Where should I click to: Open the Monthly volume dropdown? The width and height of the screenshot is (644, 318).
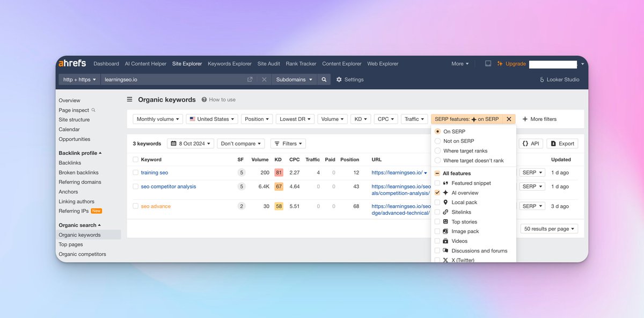[158, 119]
